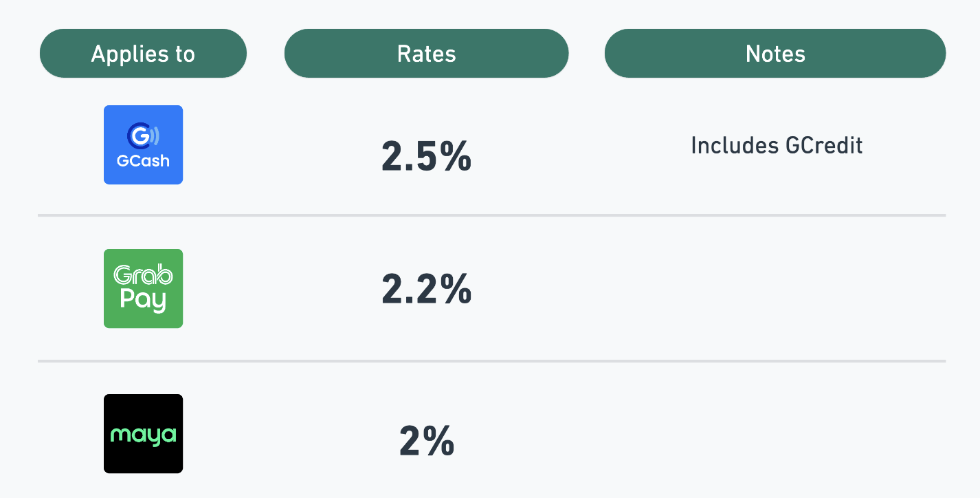Click the "GCash" wordmark under the G symbol

143,162
